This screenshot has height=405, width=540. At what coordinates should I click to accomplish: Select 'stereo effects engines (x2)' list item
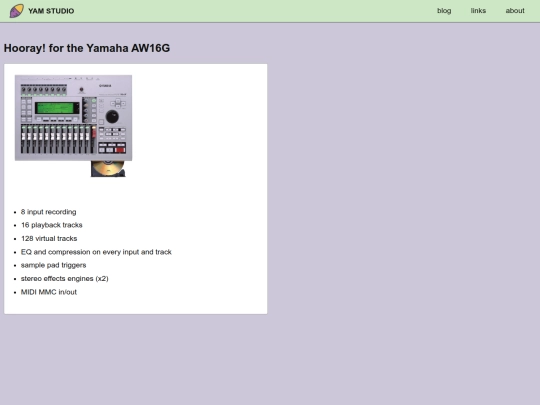click(64, 278)
